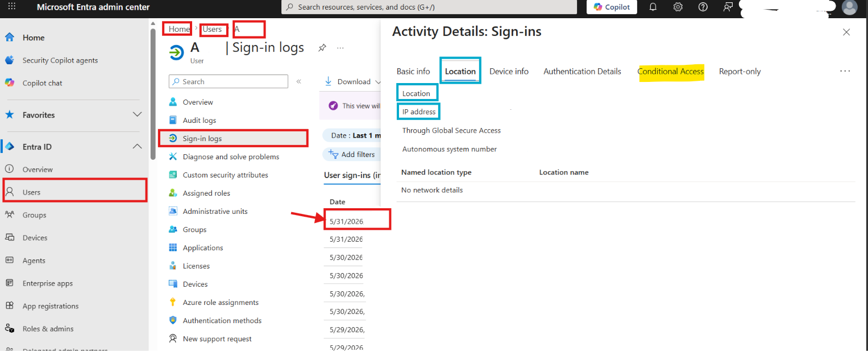Screen dimensions: 868x351
Task: Click the account avatar icon
Action: 849,7
